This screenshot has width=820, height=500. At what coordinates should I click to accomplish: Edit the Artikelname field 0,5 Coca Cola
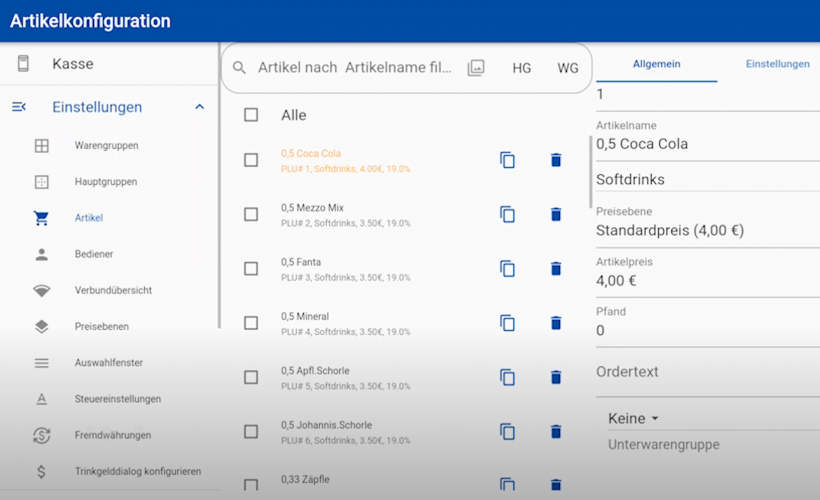708,144
